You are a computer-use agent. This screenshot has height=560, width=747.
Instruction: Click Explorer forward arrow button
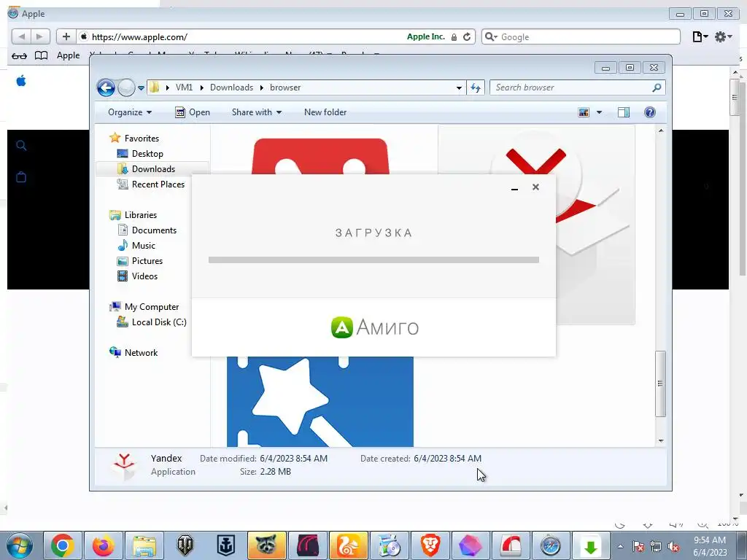tap(126, 87)
